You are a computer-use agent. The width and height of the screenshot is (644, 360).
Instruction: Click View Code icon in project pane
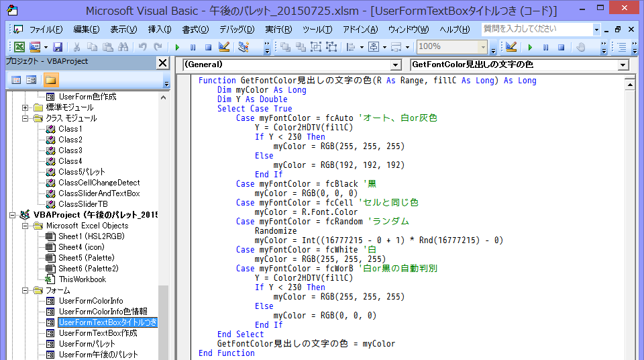pos(16,80)
